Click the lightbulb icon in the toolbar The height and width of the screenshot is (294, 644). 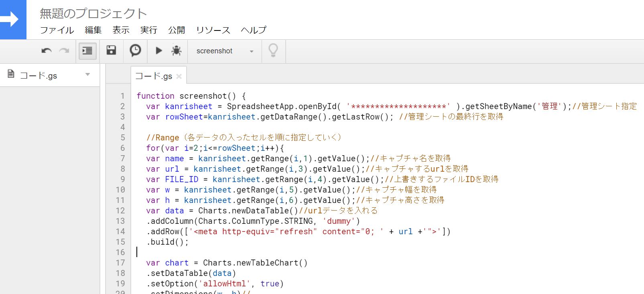(273, 51)
